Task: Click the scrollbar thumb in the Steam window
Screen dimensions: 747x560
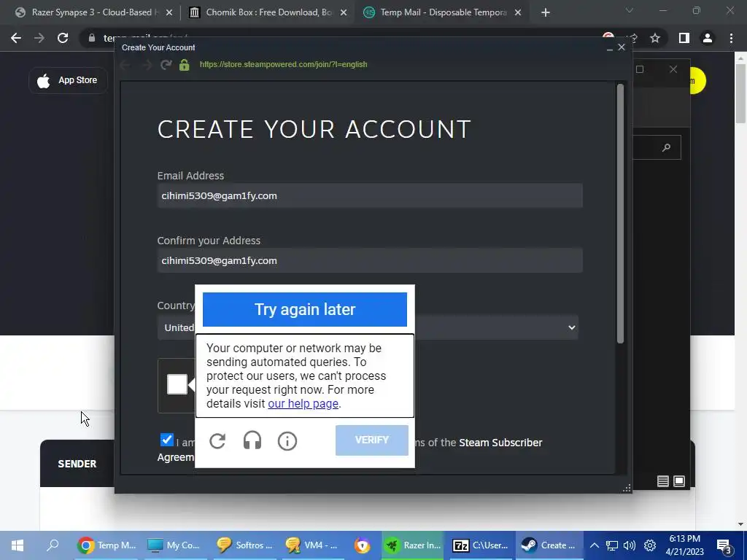Action: point(620,214)
